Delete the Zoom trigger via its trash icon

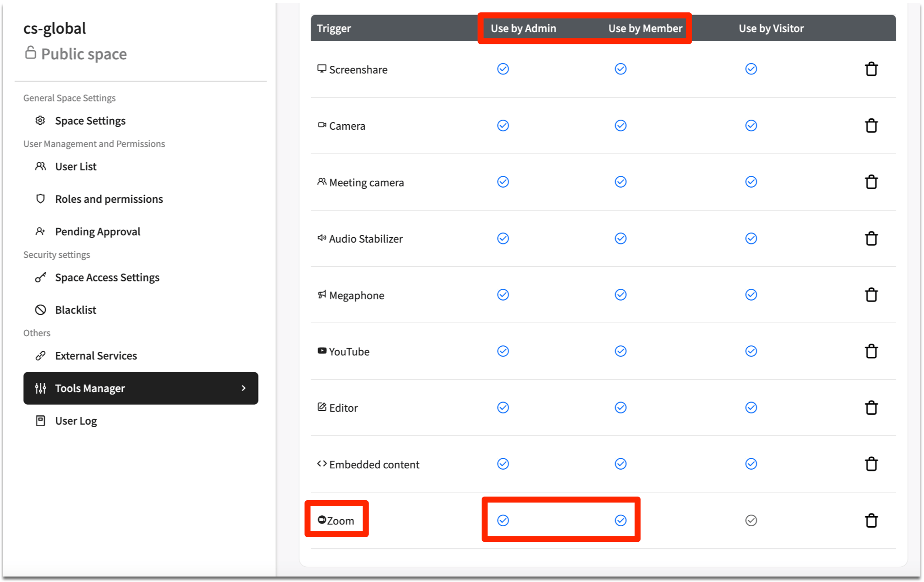pos(871,520)
